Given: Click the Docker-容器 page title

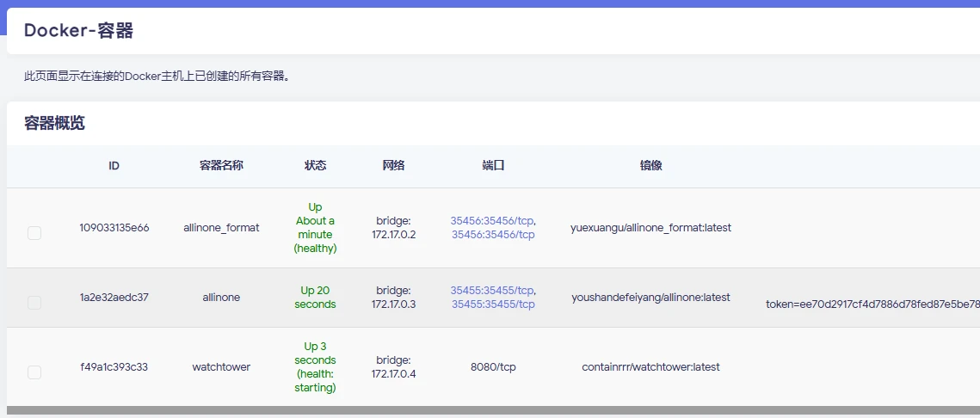Looking at the screenshot, I should (x=79, y=31).
